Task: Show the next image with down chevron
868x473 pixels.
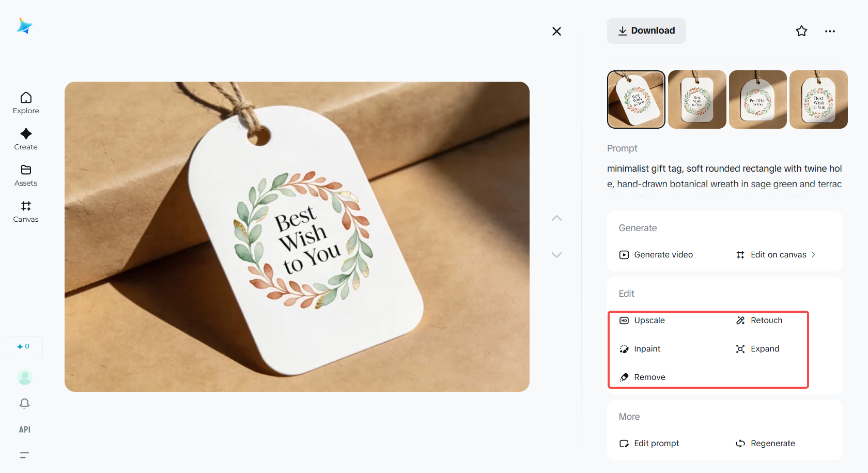Action: coord(556,254)
